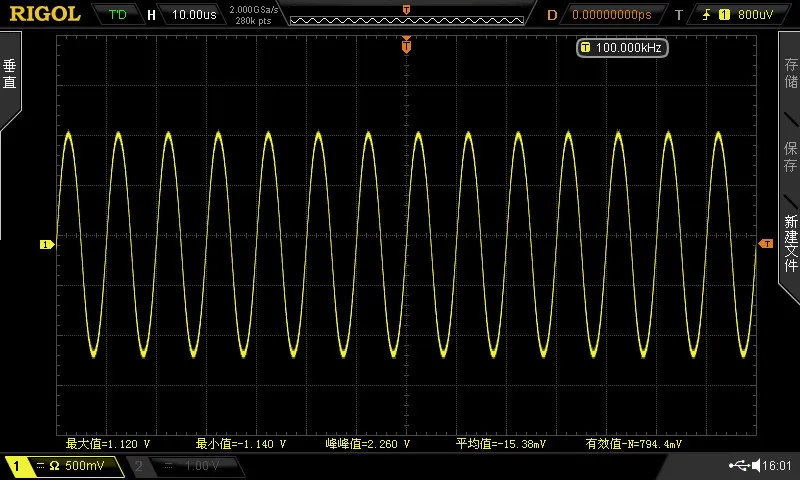Click the rising edge trigger icon
The height and width of the screenshot is (480, 800).
707,15
